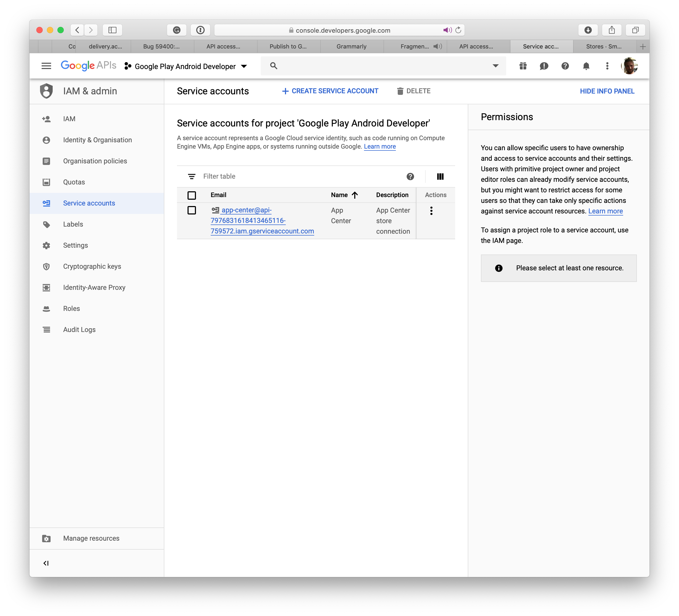
Task: Click the Identity & Organisation icon
Action: tap(47, 140)
